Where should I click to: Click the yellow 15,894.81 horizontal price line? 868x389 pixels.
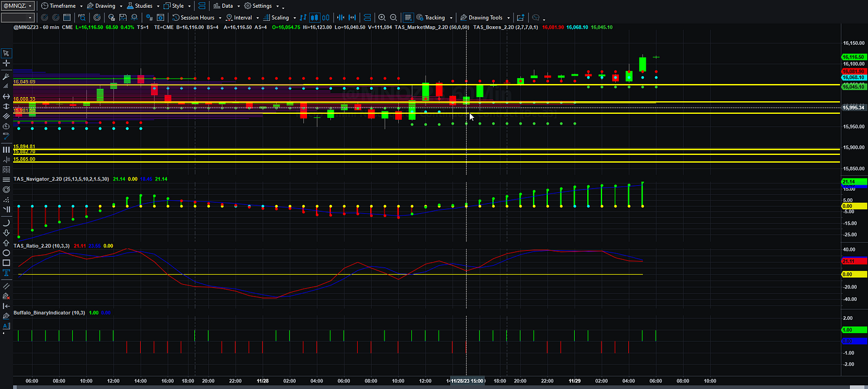[426, 149]
